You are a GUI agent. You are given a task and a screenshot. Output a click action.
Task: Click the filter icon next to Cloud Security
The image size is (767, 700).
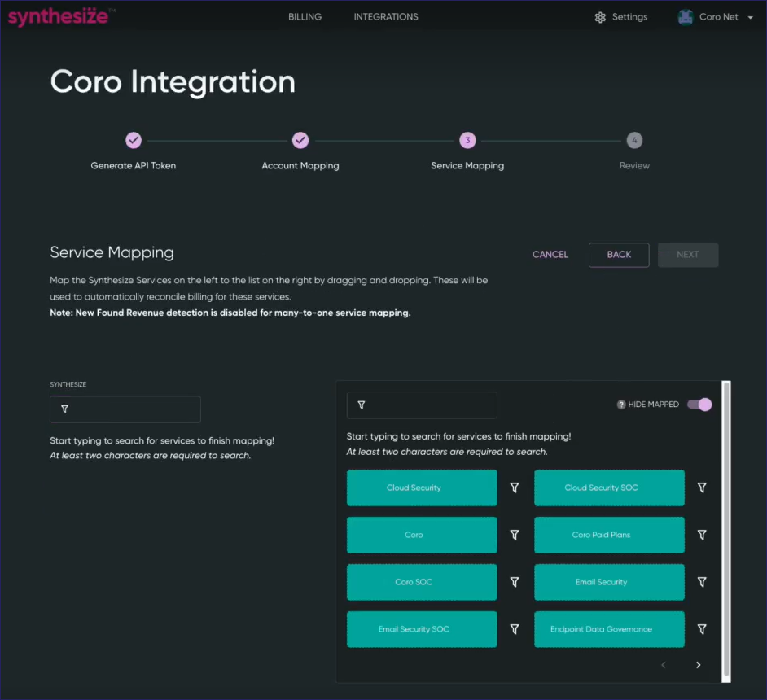515,488
